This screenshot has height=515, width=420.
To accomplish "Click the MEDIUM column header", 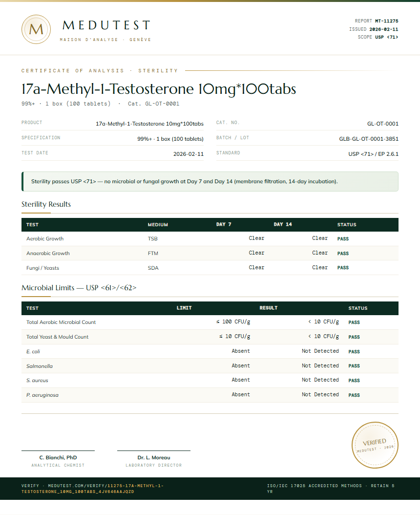I will [158, 225].
